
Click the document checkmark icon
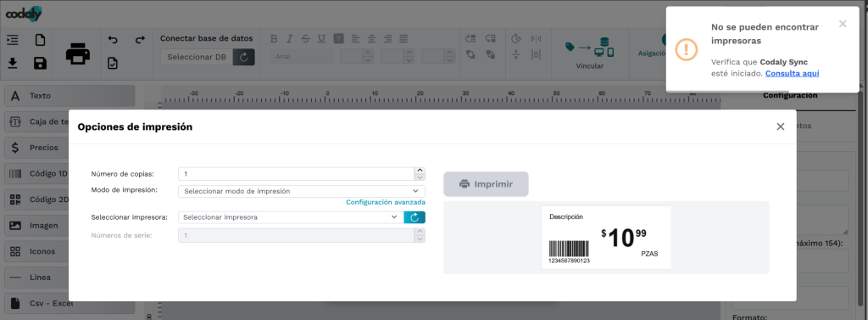coord(113,63)
